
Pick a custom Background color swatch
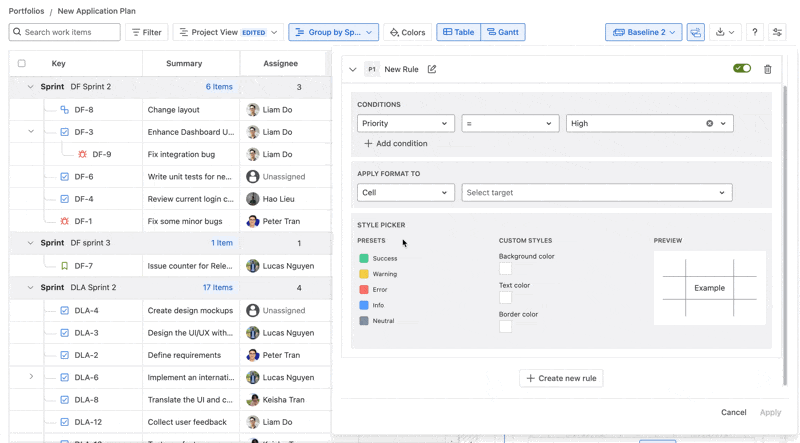pos(505,268)
